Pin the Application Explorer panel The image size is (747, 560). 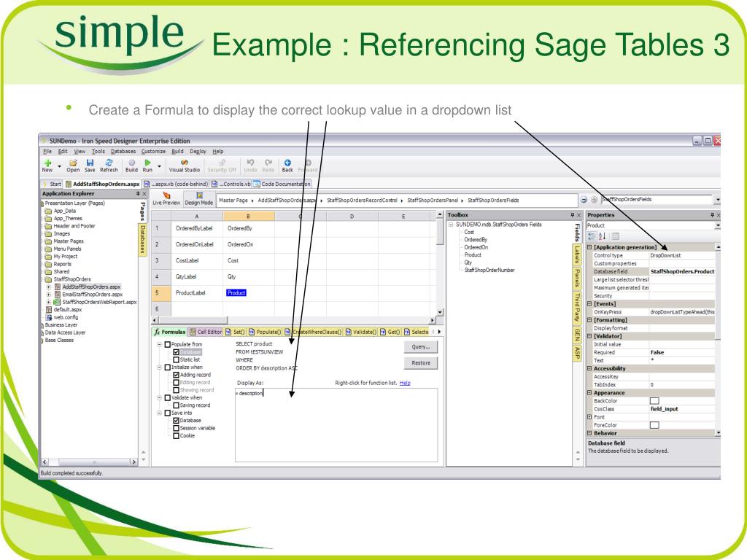(138, 194)
